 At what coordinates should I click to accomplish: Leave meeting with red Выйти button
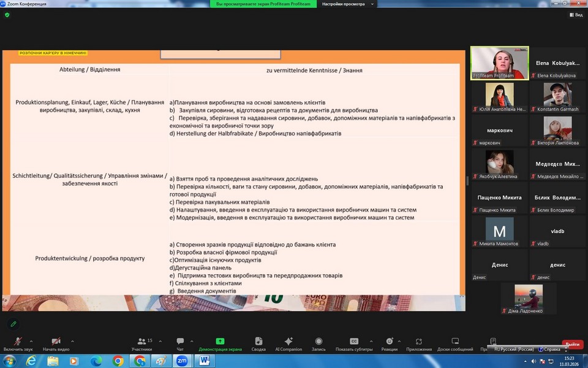pos(572,344)
